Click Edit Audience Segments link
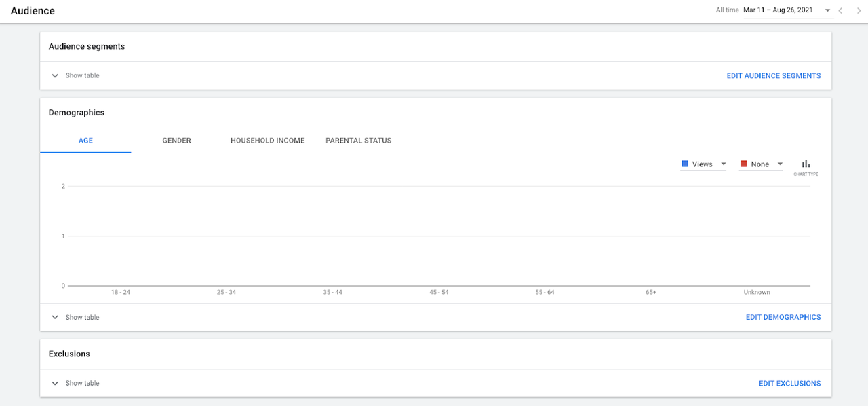 coord(774,76)
